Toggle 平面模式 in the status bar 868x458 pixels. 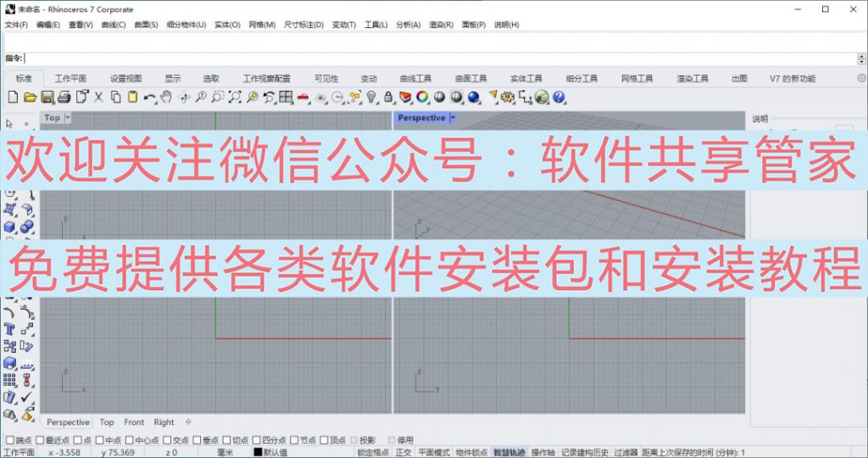point(433,452)
